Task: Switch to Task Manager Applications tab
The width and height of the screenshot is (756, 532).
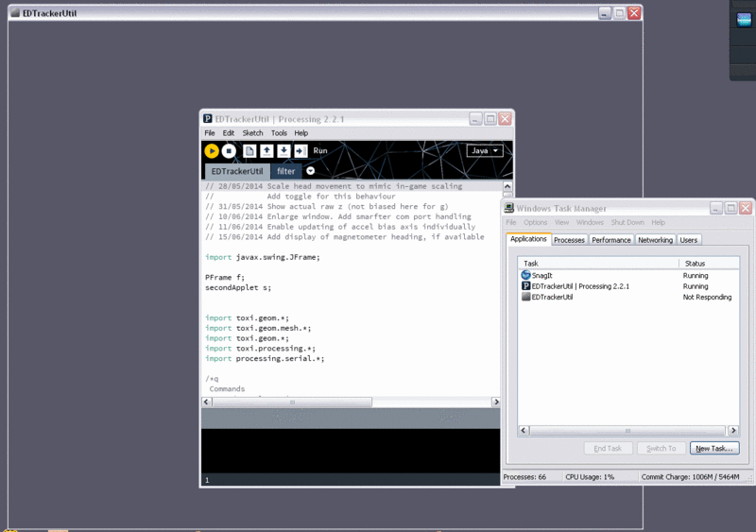Action: tap(528, 239)
